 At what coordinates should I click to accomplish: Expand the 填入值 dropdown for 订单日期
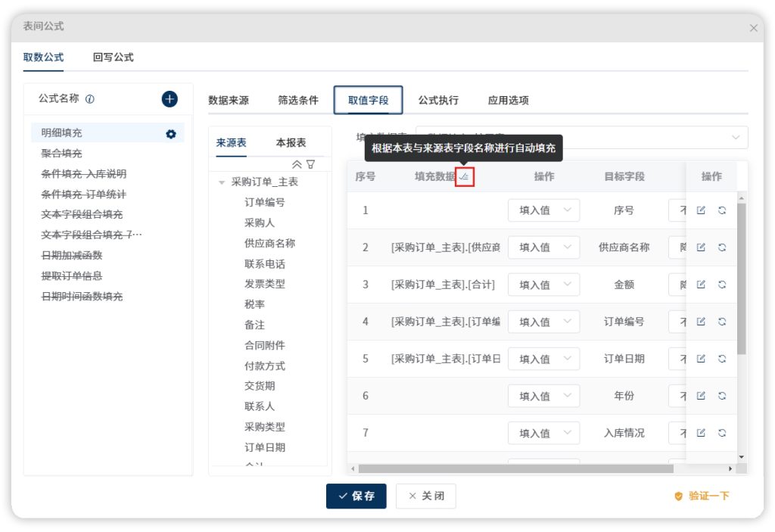pos(543,359)
